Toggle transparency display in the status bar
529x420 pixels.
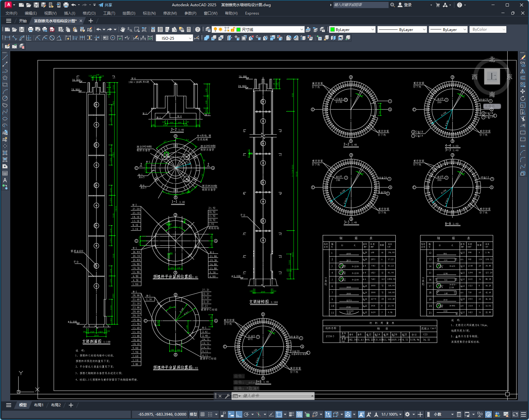299,414
